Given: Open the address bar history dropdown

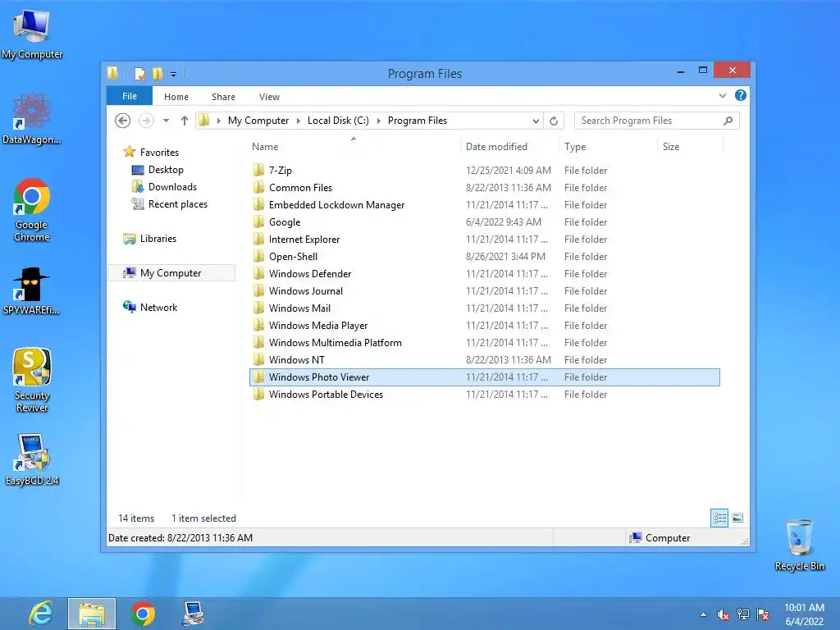Looking at the screenshot, I should (x=535, y=121).
